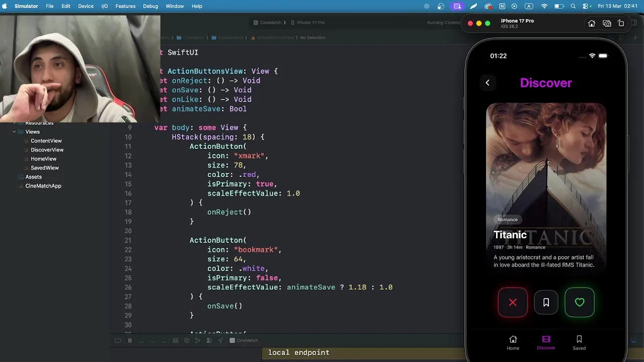Collapse the Views group in navigator
The width and height of the screenshot is (644, 362).
point(14,132)
